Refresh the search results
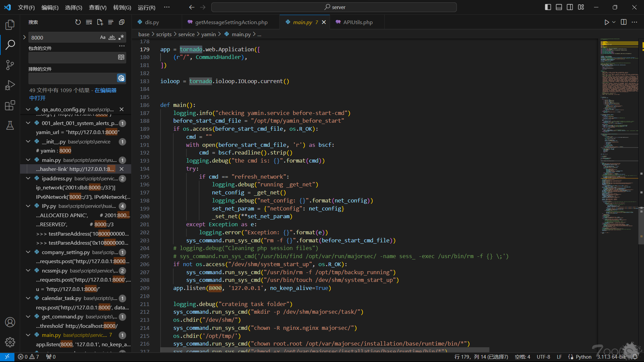 (x=78, y=22)
